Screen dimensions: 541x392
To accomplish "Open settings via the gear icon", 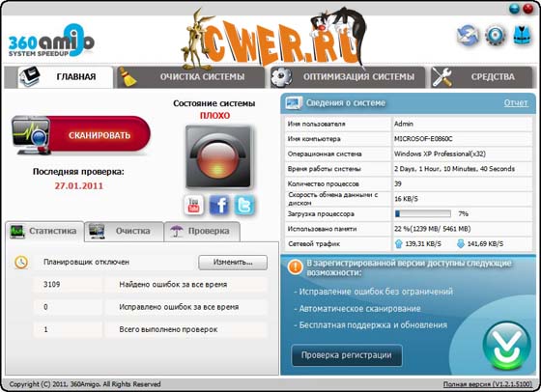I will coord(495,36).
